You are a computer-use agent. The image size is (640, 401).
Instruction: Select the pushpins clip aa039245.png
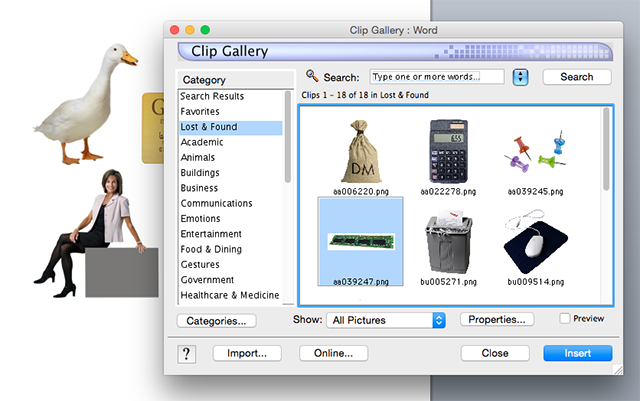(x=535, y=161)
